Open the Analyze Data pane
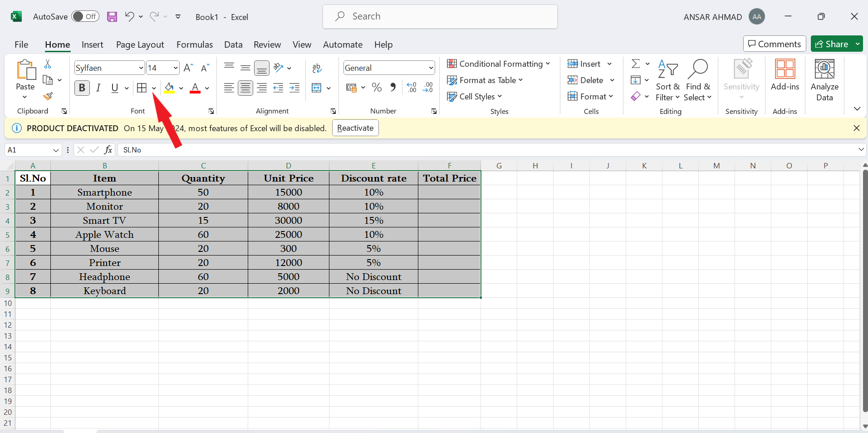Screen dimensions: 868x433 (824, 80)
